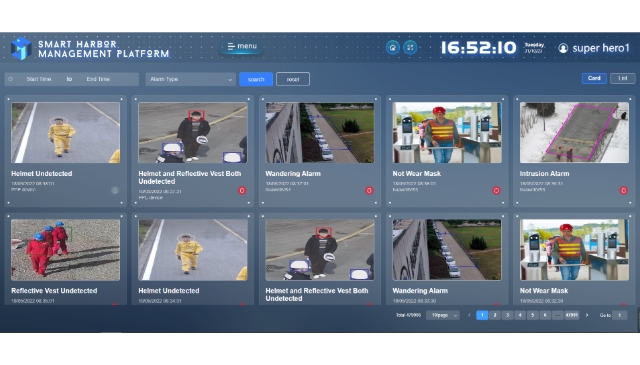The image size is (640, 365).
Task: Click the Start Time input field
Action: (39, 79)
